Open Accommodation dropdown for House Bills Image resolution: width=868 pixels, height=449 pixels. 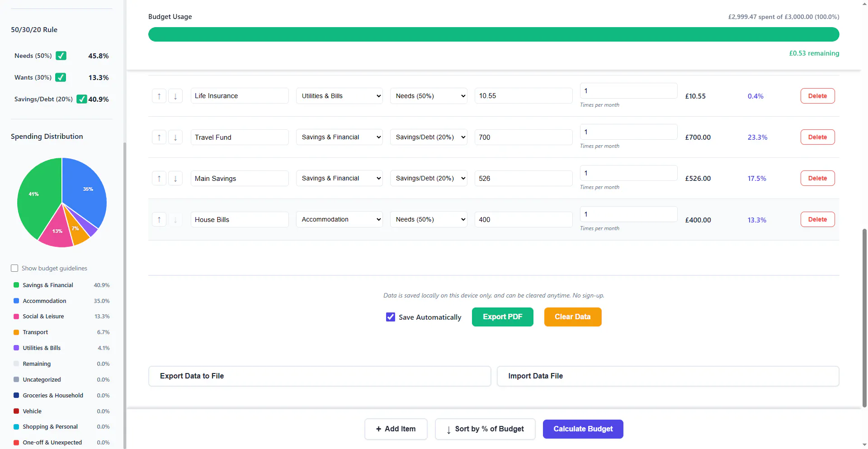[340, 219]
